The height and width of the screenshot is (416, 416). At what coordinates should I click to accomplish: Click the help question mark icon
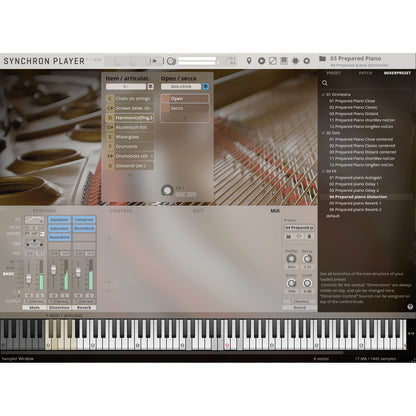(410, 307)
